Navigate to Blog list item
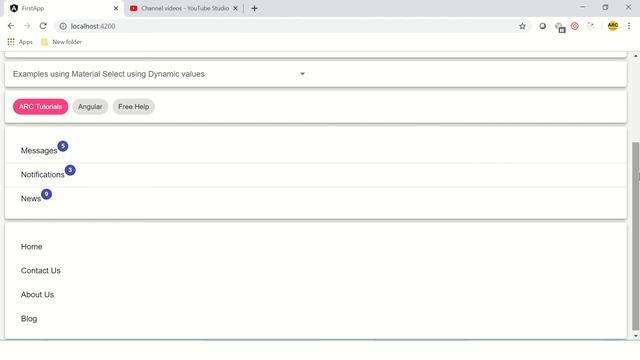The width and height of the screenshot is (640, 360). pyautogui.click(x=316, y=318)
